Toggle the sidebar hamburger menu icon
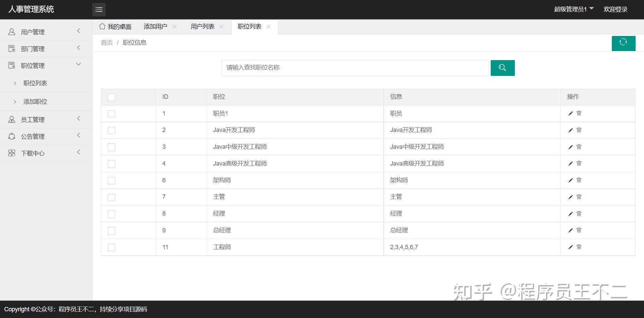Image resolution: width=644 pixels, height=318 pixels. [x=99, y=9]
